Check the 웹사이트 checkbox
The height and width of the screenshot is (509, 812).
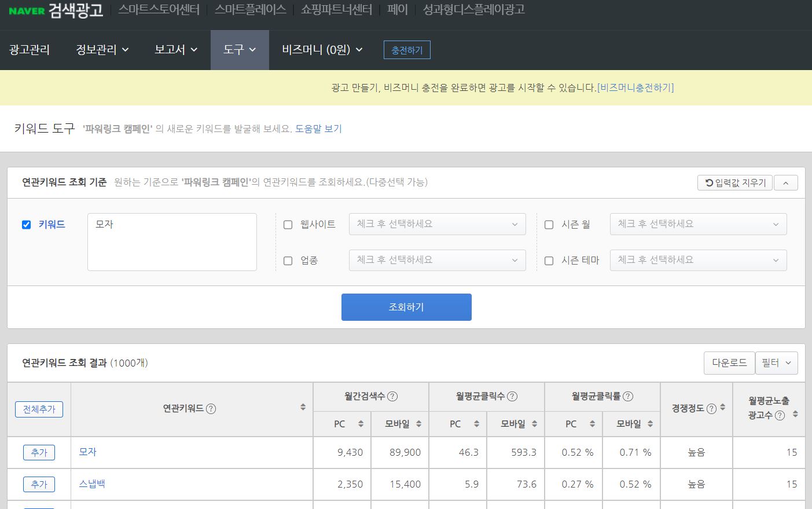click(288, 225)
